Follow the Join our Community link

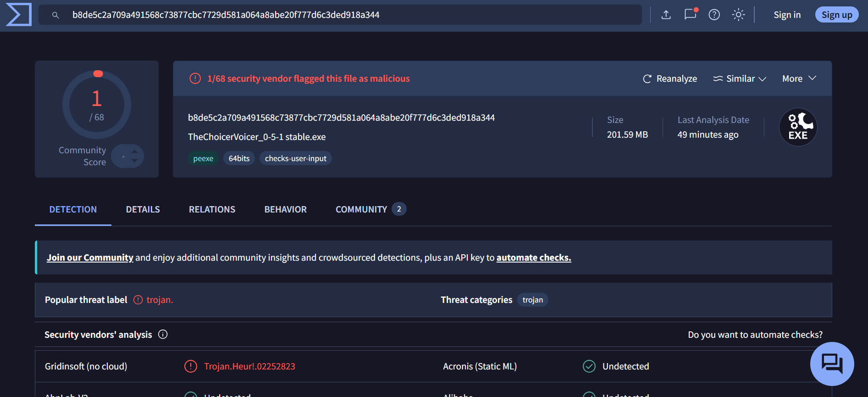point(90,257)
